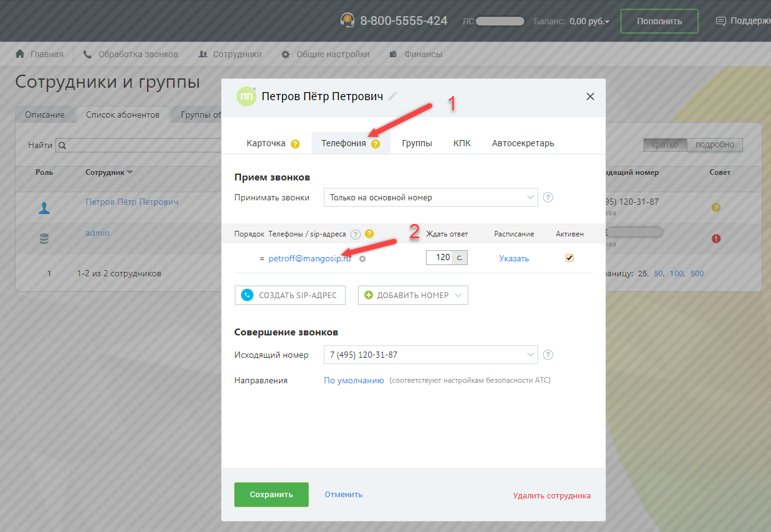The image size is (771, 532).
Task: Close the employee dialog with the X
Action: click(x=590, y=96)
